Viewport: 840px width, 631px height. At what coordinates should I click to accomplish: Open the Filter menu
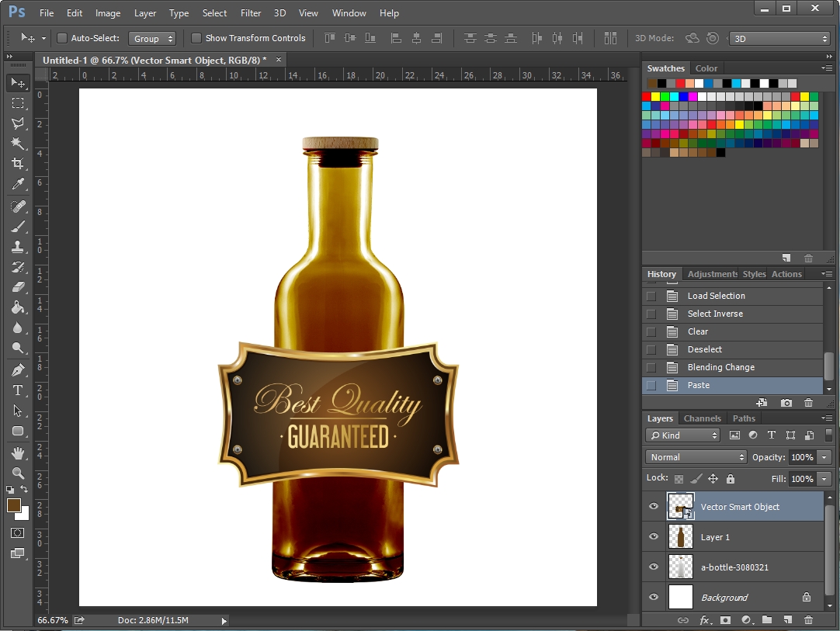pyautogui.click(x=250, y=13)
